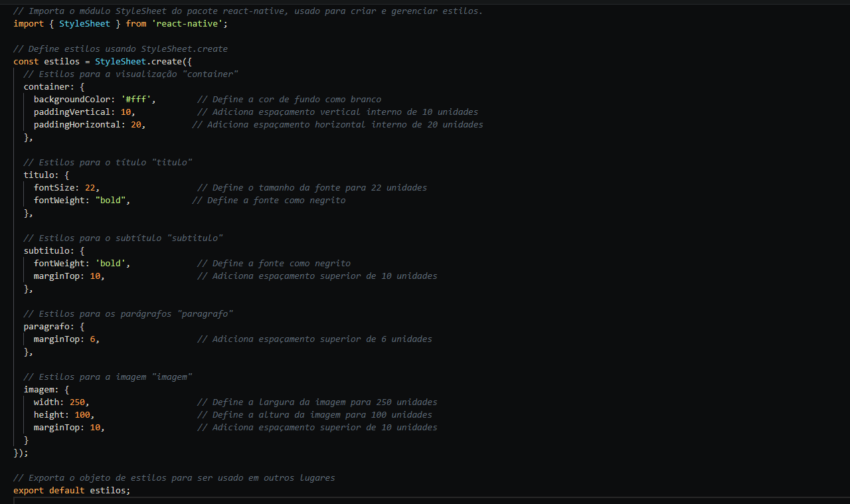
Task: Click the comment 'Define a cor de fundo como branco'
Action: pos(290,100)
